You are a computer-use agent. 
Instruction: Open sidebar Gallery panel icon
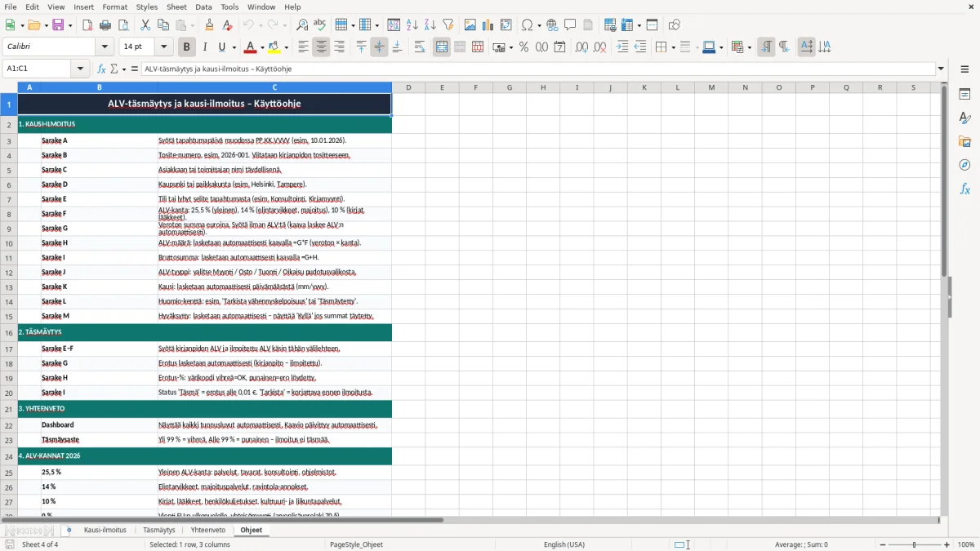click(x=964, y=142)
